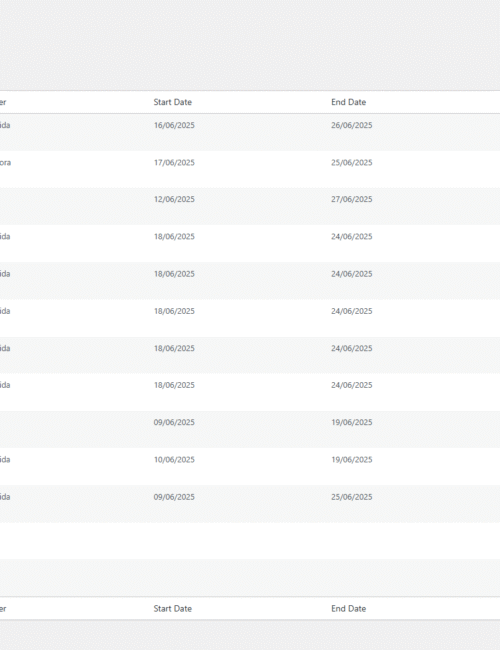500x650 pixels.
Task: Select end date 25/06/2025 in the 09/06/2025 row
Action: click(x=352, y=497)
